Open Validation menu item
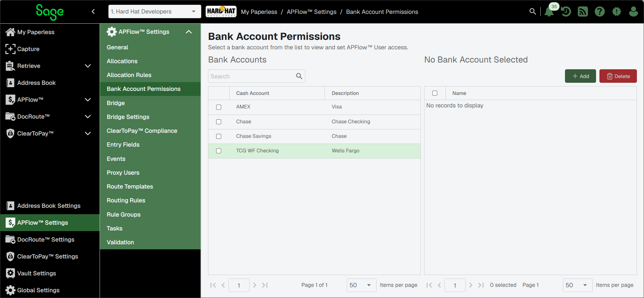The width and height of the screenshot is (644, 298). pos(150,242)
